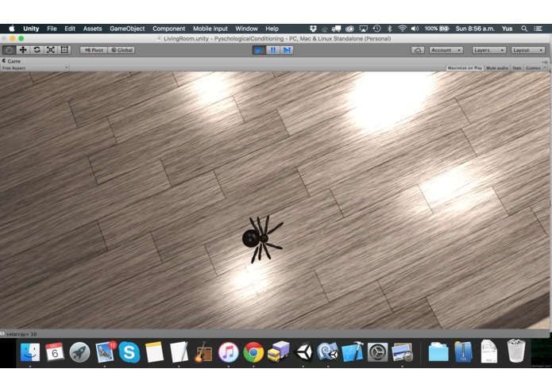This screenshot has height=392, width=552.
Task: Open the Layers dropdown
Action: (x=489, y=50)
